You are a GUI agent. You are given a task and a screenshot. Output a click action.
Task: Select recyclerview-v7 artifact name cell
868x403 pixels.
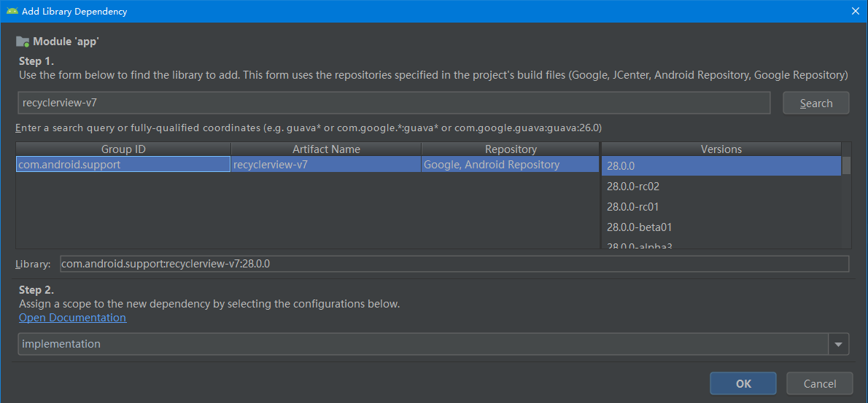(x=326, y=165)
